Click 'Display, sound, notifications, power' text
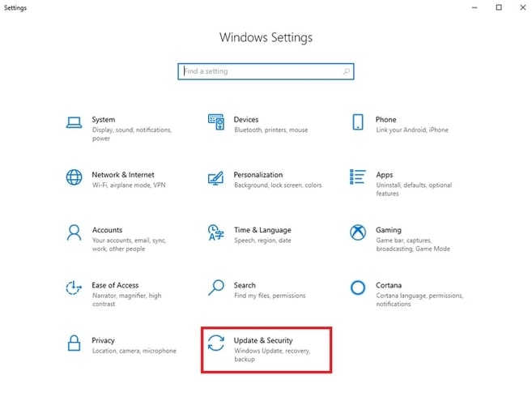Viewport: 532px width, 405px height. pos(132,134)
